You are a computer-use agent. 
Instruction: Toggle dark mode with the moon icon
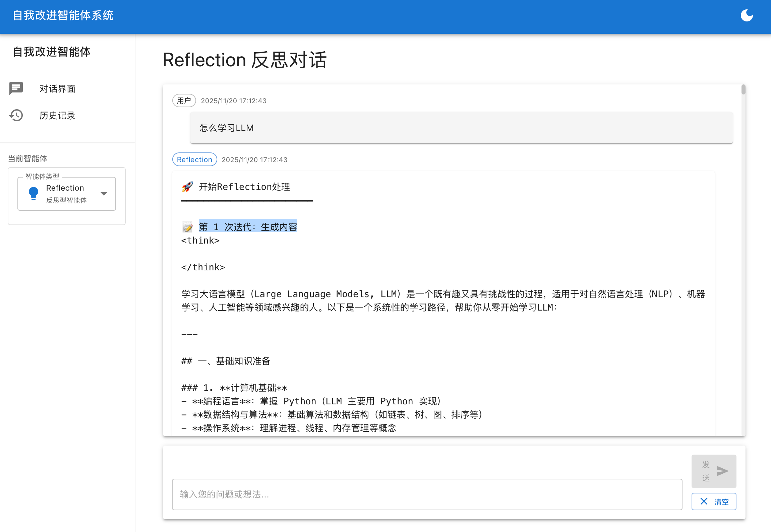click(748, 15)
